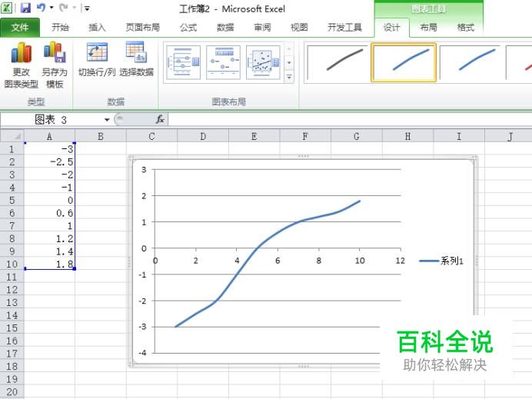
Task: Select column B header
Action: pyautogui.click(x=101, y=136)
